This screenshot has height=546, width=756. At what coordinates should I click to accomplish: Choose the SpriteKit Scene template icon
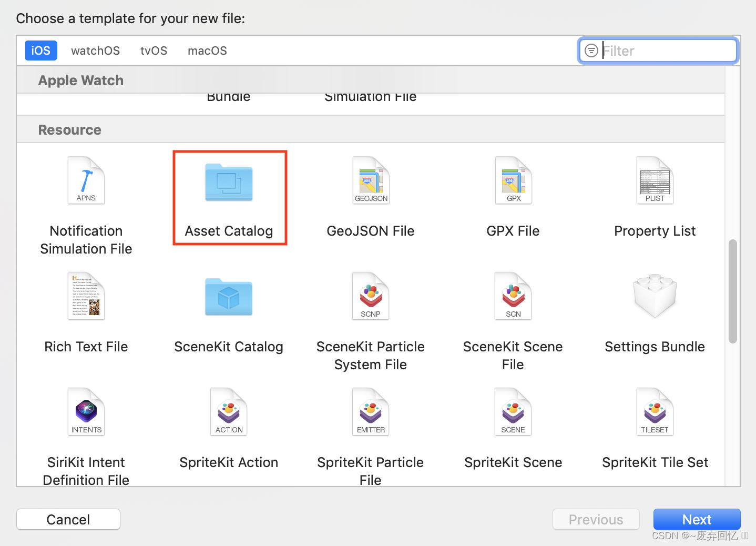point(513,412)
